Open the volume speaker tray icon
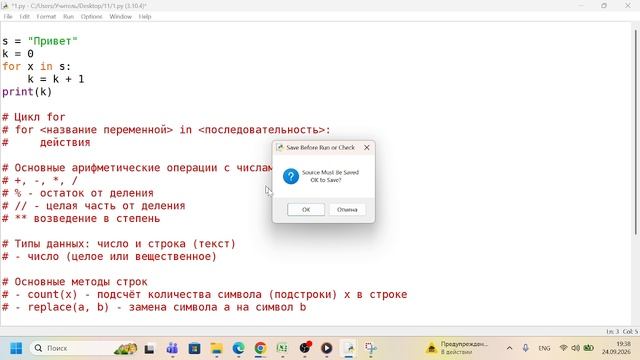 coord(576,348)
